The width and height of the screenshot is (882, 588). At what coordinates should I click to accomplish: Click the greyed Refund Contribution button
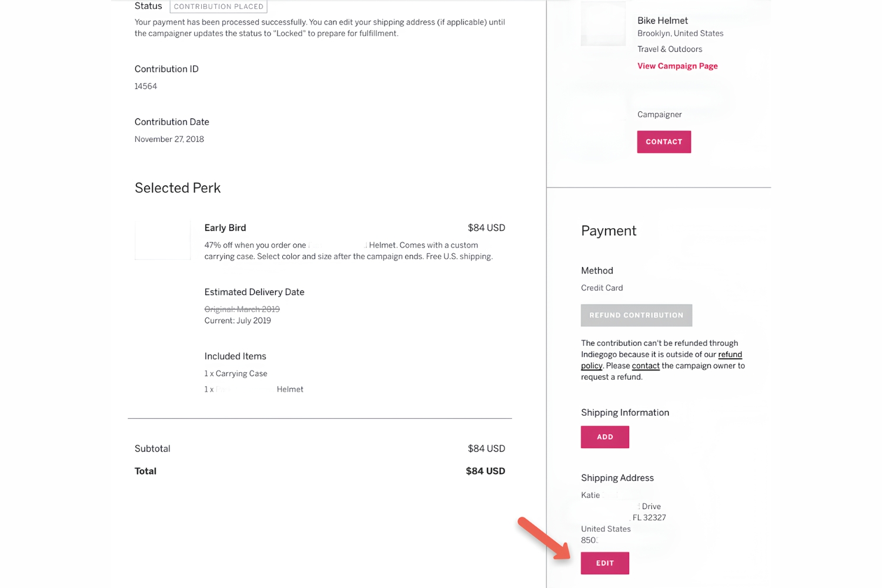(636, 315)
